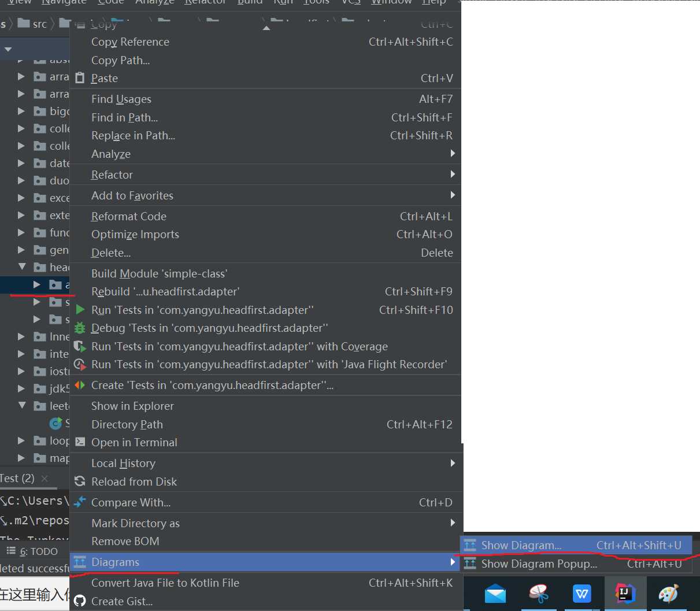Click the Run with Coverage shield icon
Viewport: 700px width, 611px height.
pos(80,346)
